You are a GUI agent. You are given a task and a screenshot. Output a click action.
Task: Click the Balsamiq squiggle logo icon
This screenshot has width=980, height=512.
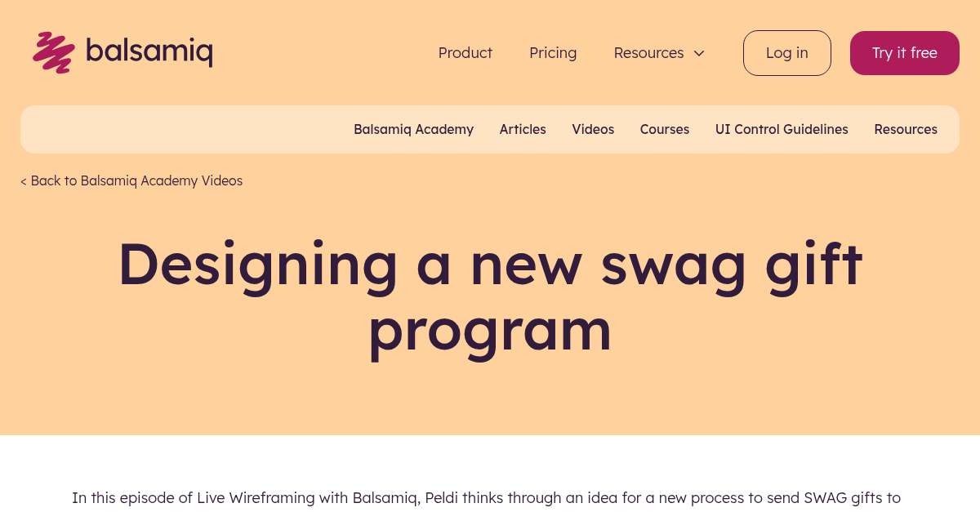click(52, 51)
